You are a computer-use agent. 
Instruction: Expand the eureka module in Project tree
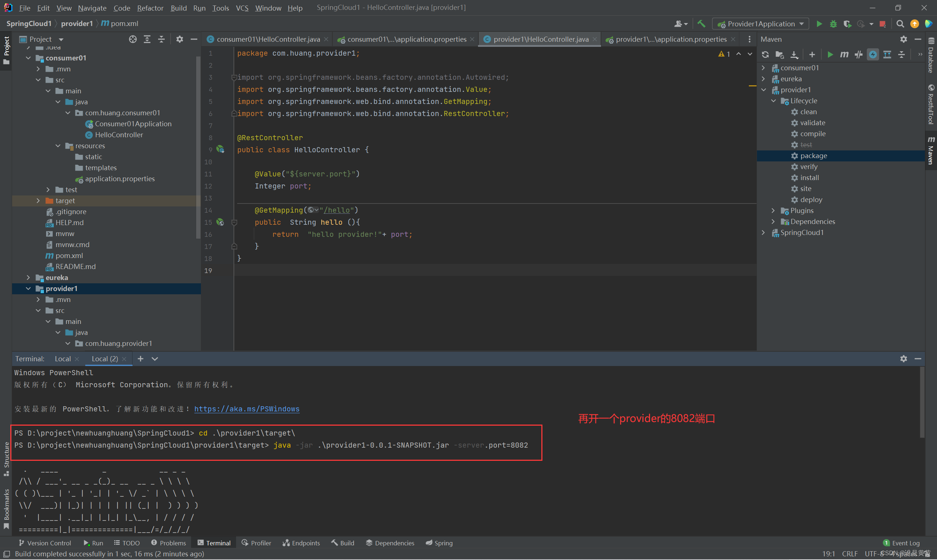coord(28,278)
